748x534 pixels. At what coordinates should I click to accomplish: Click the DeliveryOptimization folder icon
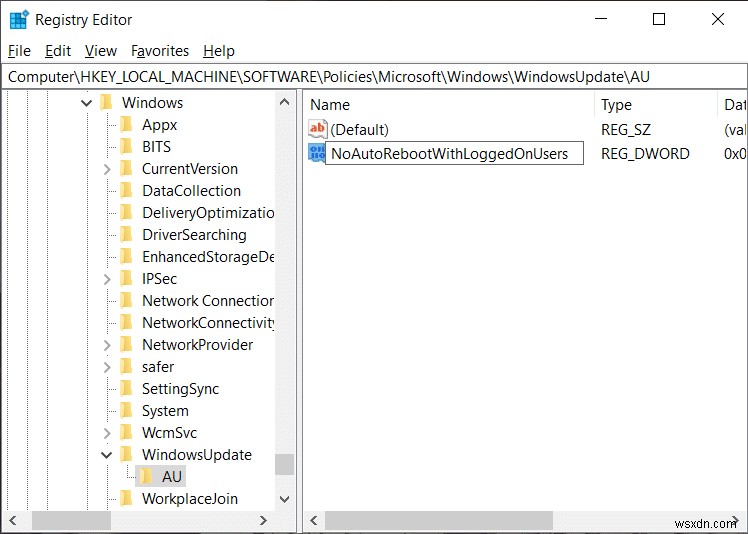click(126, 212)
